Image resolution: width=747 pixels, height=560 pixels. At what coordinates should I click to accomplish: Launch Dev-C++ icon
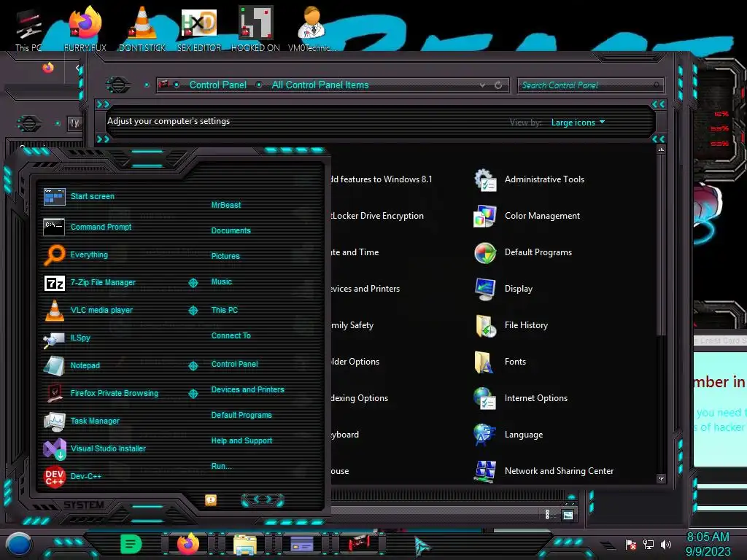pyautogui.click(x=54, y=476)
